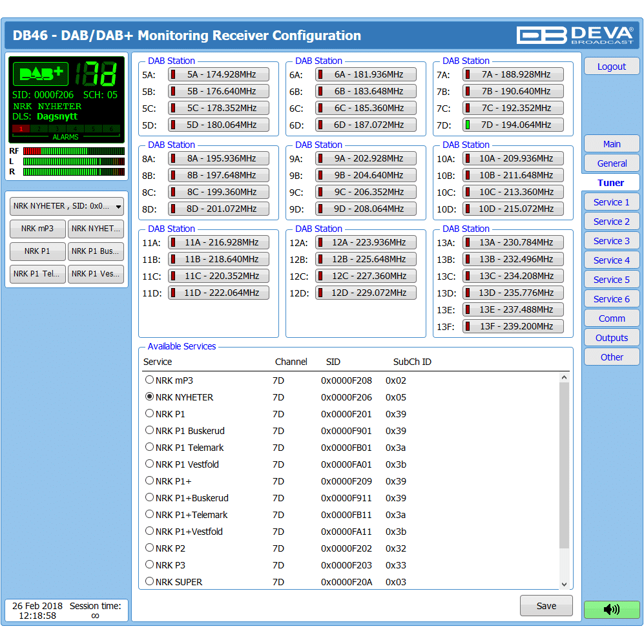Select NRK SUPER service radio button

pyautogui.click(x=150, y=581)
